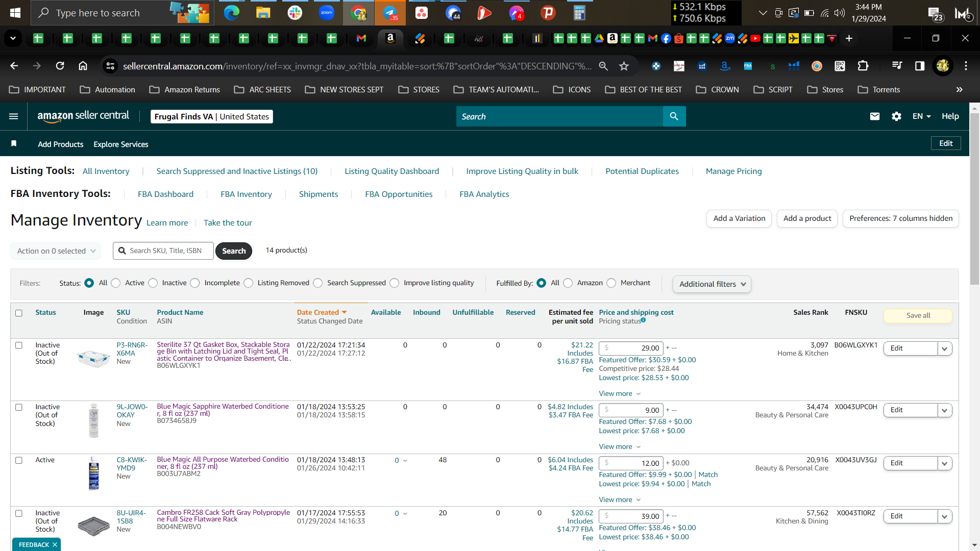Open the Seller Central hamburger menu

click(x=14, y=116)
